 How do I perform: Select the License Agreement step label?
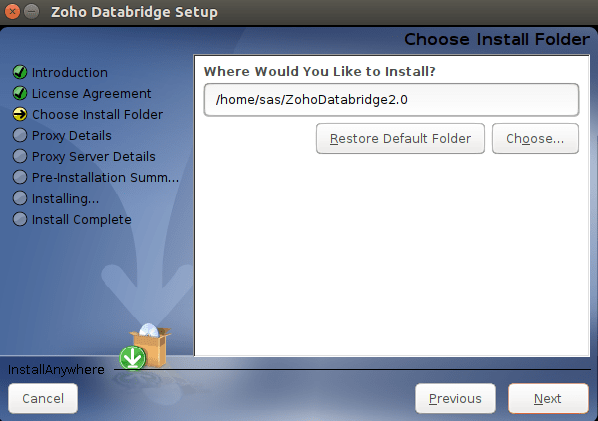92,93
